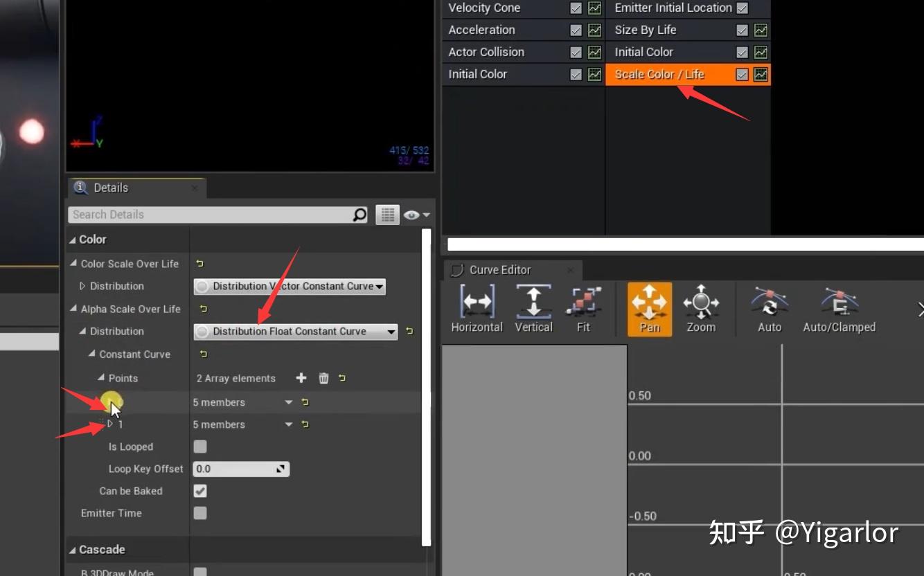Reset Points array to default

pyautogui.click(x=342, y=378)
